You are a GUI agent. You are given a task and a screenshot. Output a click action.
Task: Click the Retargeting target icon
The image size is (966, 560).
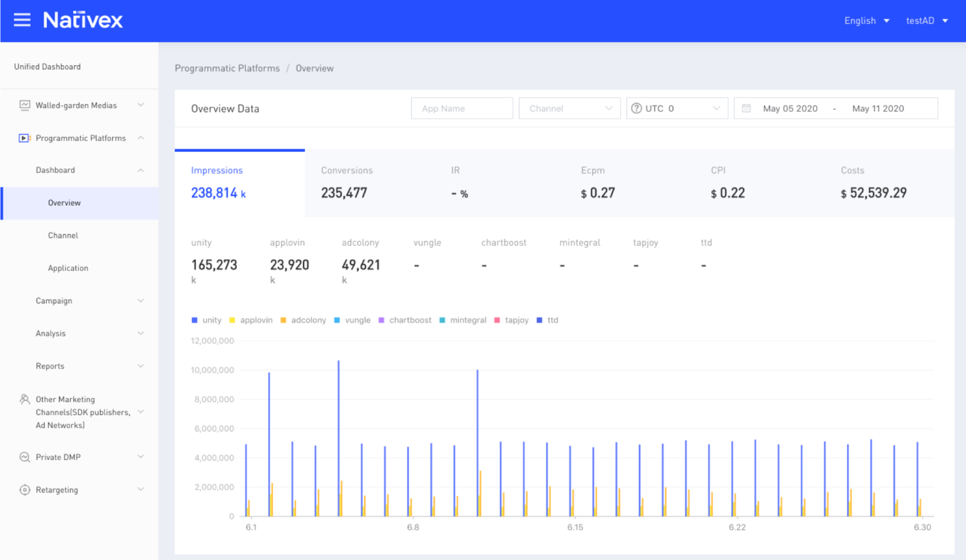25,490
